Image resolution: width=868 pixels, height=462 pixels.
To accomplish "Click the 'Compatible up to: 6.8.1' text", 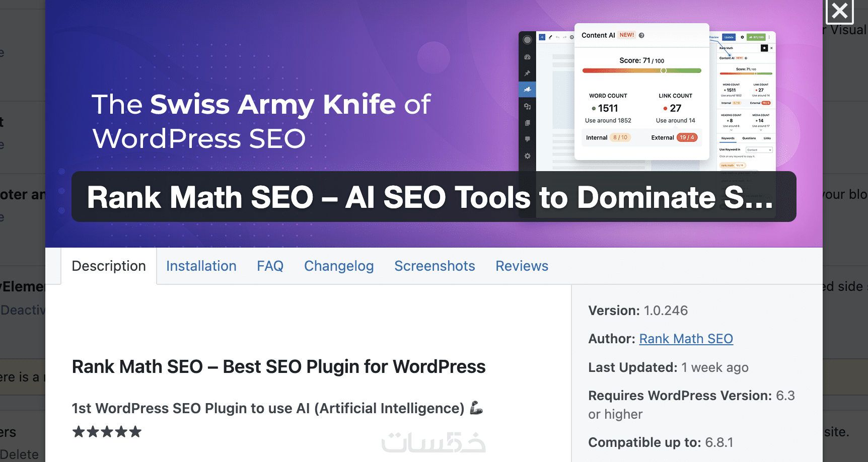I will pos(661,442).
